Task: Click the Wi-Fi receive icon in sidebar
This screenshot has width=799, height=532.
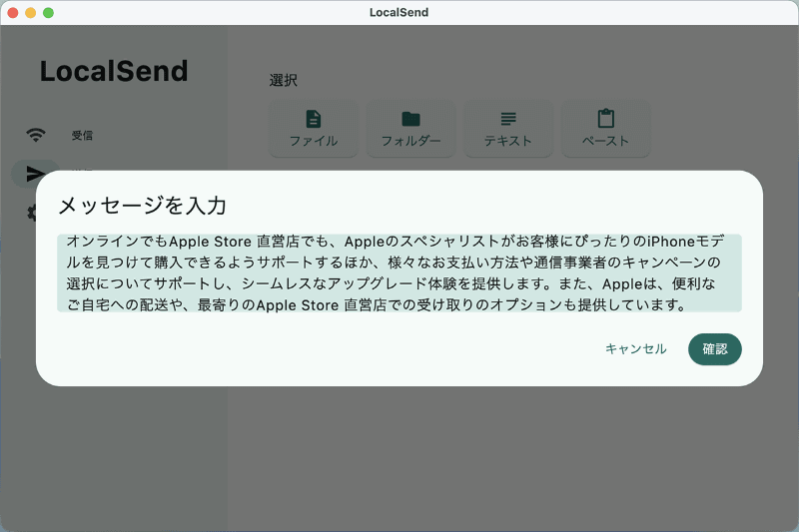Action: (x=36, y=135)
